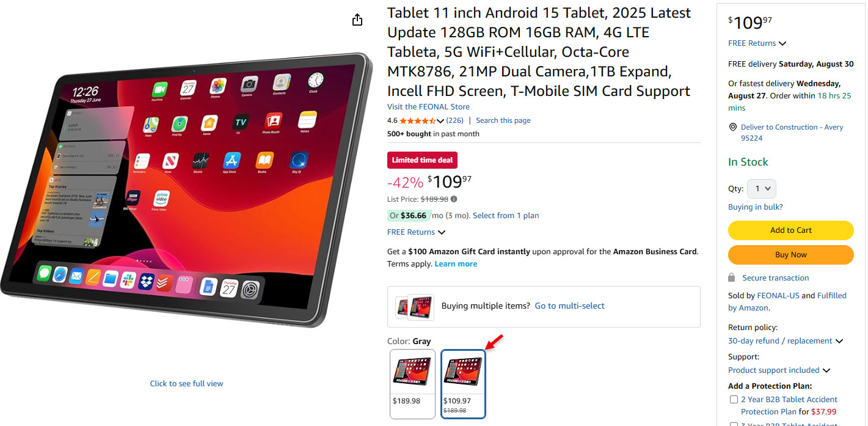Image resolution: width=868 pixels, height=426 pixels.
Task: Click the Buy Now button
Action: [x=790, y=255]
